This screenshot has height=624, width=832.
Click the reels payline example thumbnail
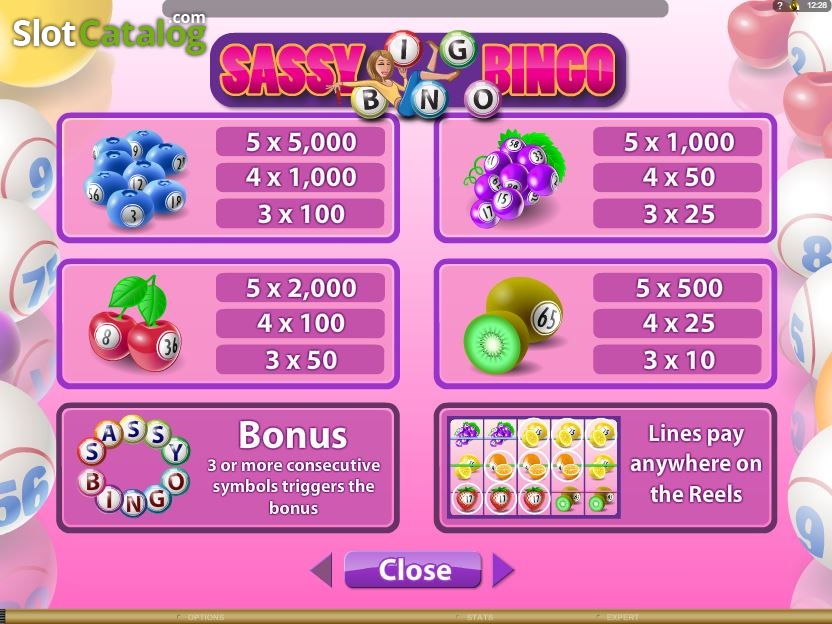534,467
